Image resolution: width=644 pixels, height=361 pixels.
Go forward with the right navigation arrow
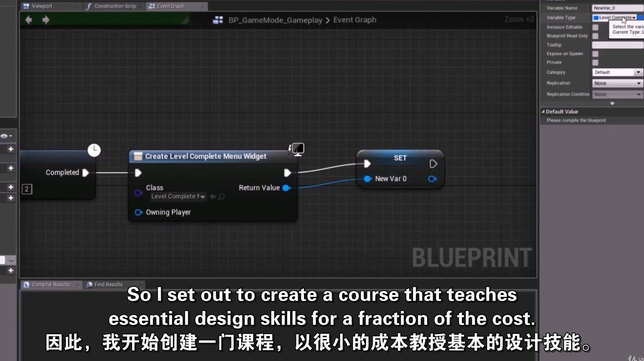(x=46, y=20)
